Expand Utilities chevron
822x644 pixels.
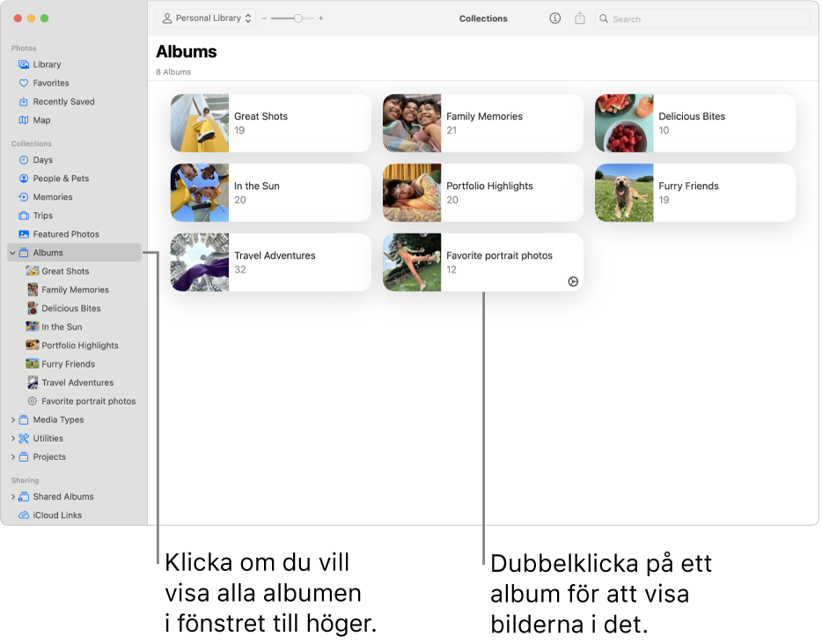(x=12, y=439)
